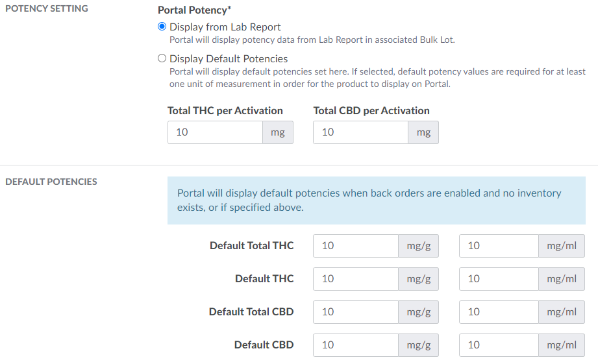Focus Default Total THC mg/g field
This screenshot has width=598, height=364.
[x=355, y=246]
